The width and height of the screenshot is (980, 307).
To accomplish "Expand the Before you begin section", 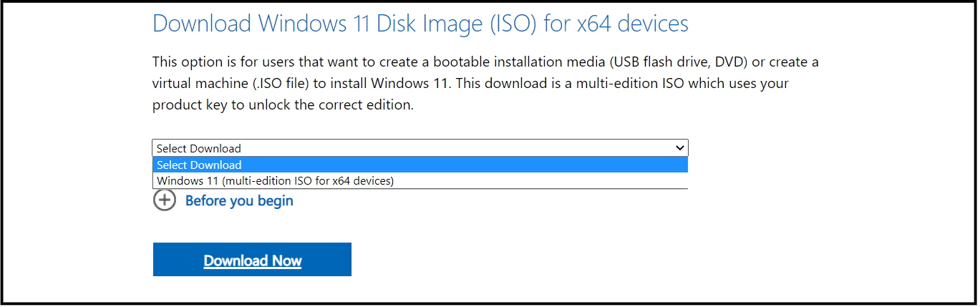I will pos(239,201).
